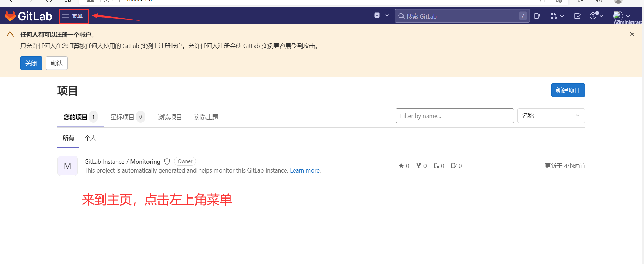Expand the help menu chevron
The image size is (644, 264).
tap(601, 16)
